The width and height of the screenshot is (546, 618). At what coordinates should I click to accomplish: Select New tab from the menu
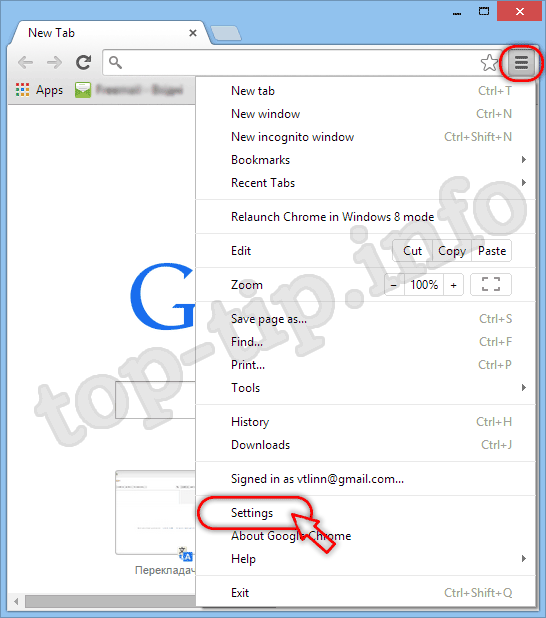(365, 91)
